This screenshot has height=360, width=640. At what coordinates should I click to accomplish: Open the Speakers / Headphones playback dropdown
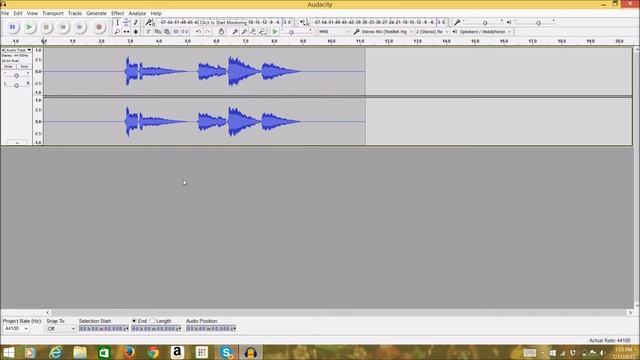coord(485,32)
